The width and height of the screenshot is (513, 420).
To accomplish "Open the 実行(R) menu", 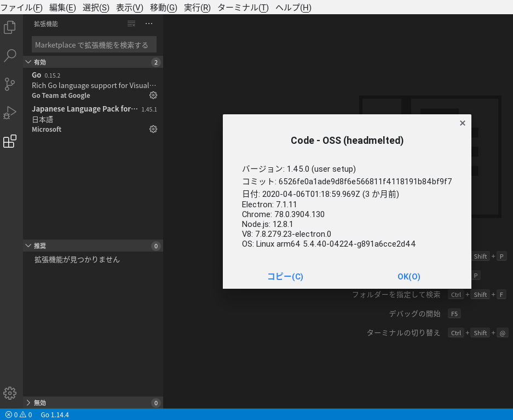I will point(197,8).
